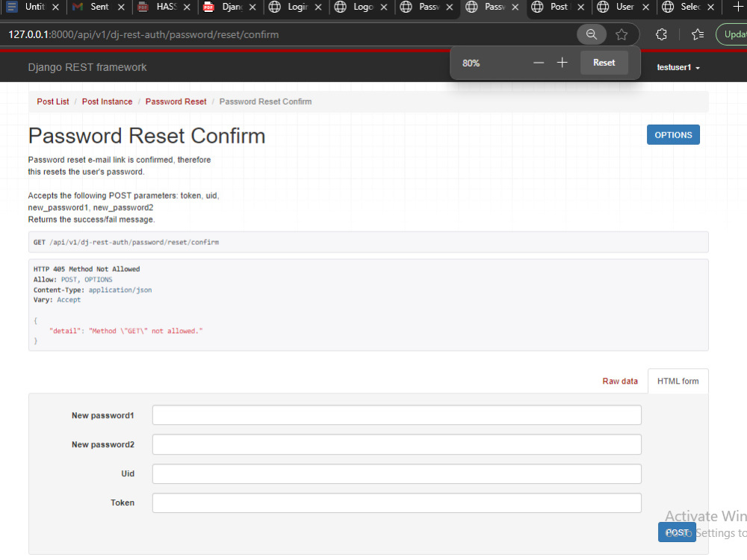Increase zoom with the plus icon
747x560 pixels.
click(x=562, y=63)
